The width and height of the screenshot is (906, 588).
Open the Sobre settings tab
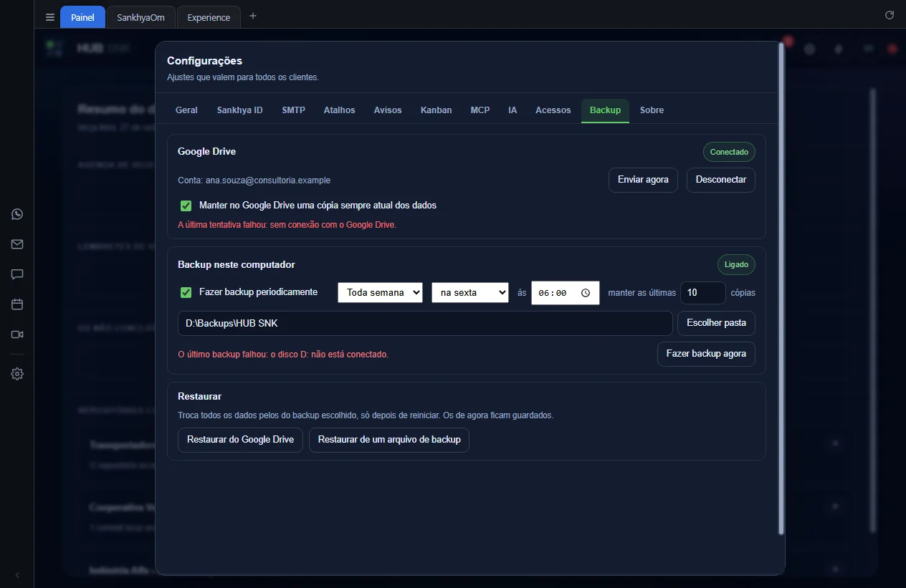pyautogui.click(x=652, y=110)
